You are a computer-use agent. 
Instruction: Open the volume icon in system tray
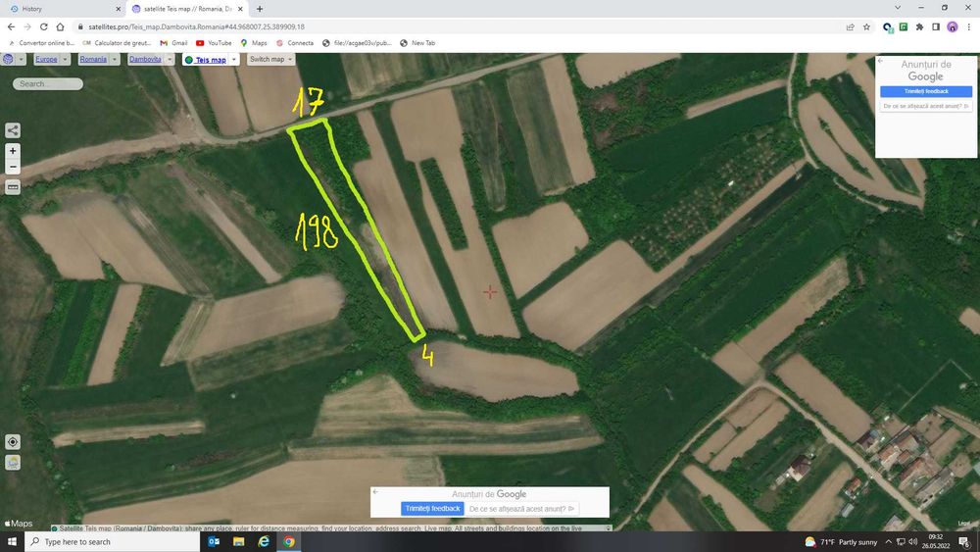[913, 542]
